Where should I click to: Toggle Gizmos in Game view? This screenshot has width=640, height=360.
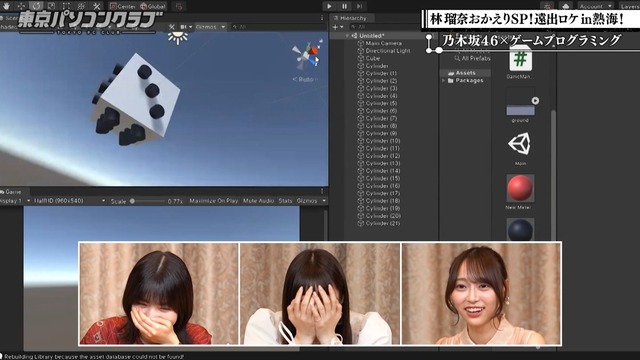(307, 201)
